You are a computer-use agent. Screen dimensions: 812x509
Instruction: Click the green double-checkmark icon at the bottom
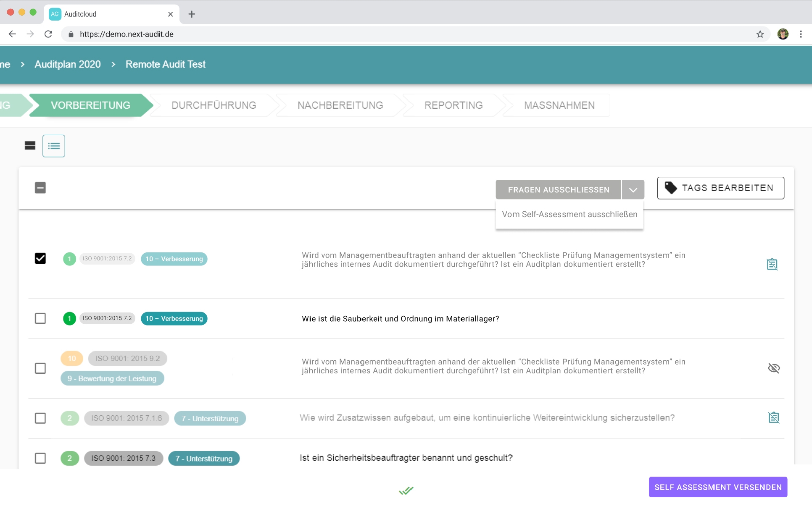(406, 490)
